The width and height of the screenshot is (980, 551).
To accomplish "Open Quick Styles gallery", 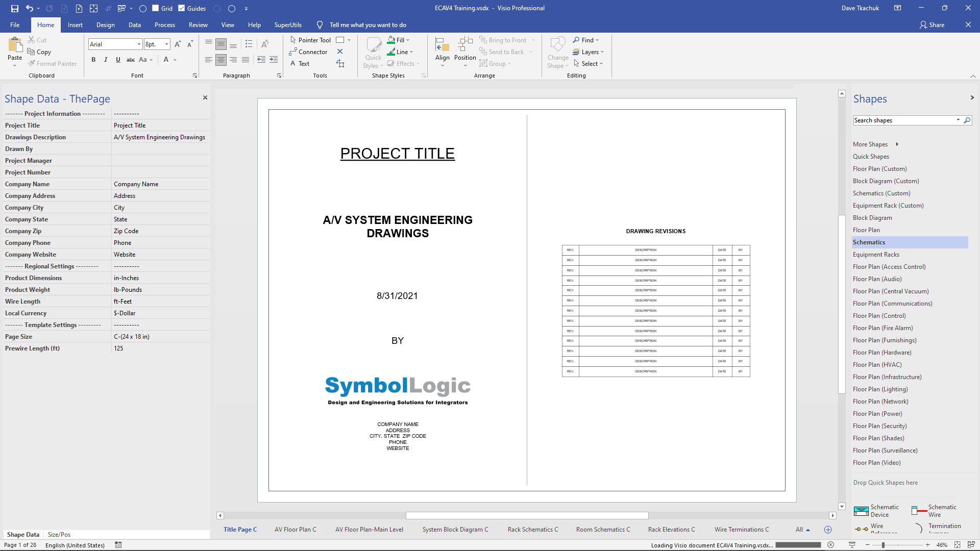I will click(373, 52).
